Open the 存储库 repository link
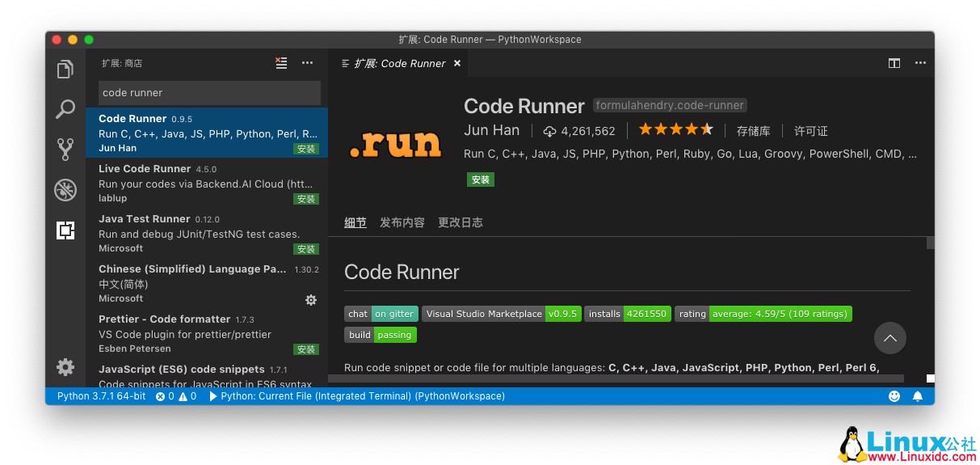980x465 pixels. coord(754,131)
